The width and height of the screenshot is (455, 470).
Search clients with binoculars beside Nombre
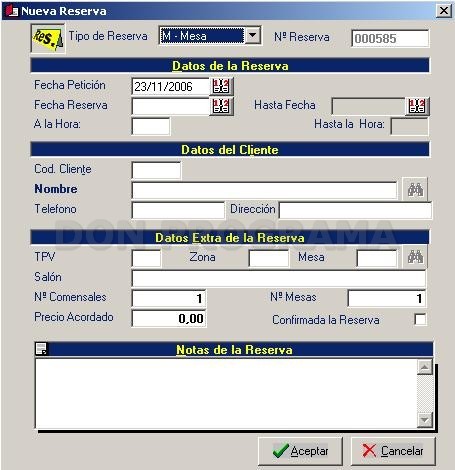[415, 189]
